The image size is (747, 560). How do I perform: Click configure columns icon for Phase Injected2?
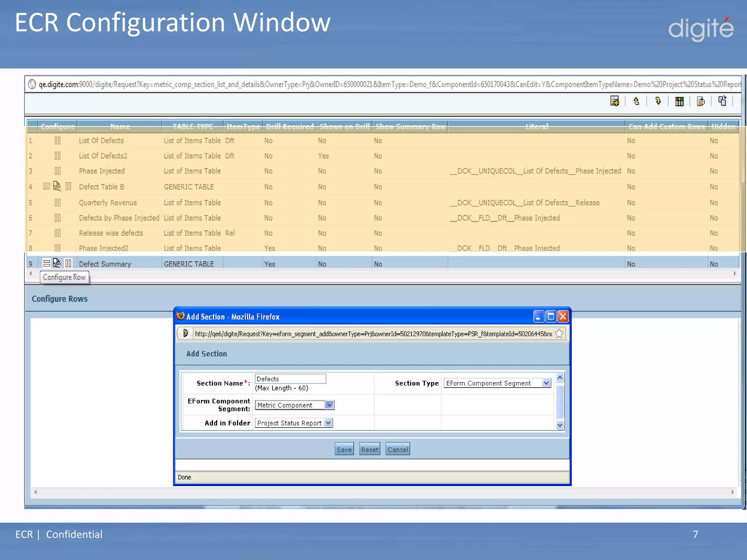click(58, 248)
